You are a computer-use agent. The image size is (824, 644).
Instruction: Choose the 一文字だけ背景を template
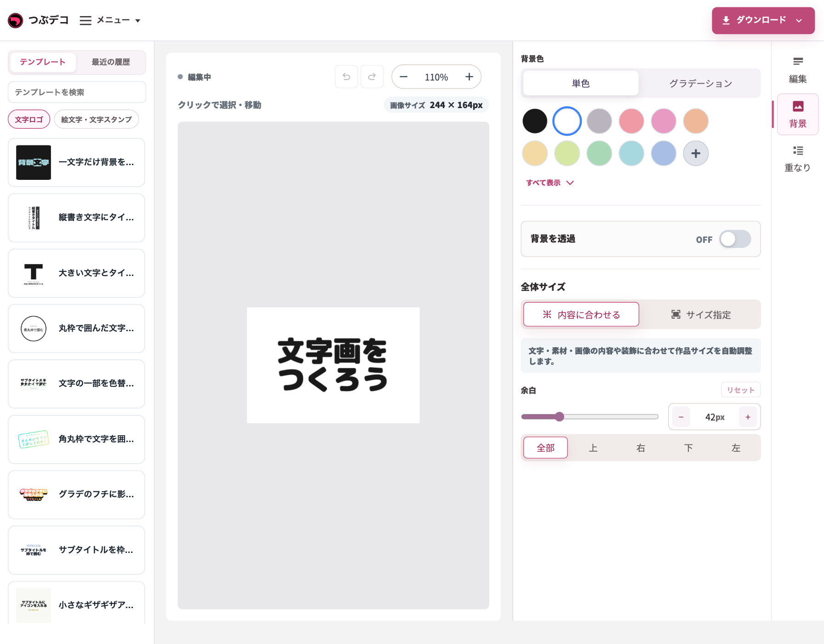pos(76,162)
